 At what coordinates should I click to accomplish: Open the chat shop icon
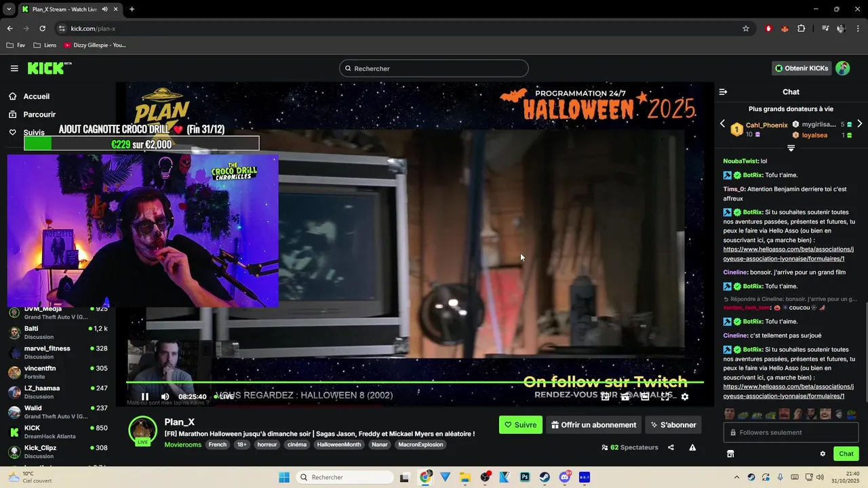[x=730, y=453]
